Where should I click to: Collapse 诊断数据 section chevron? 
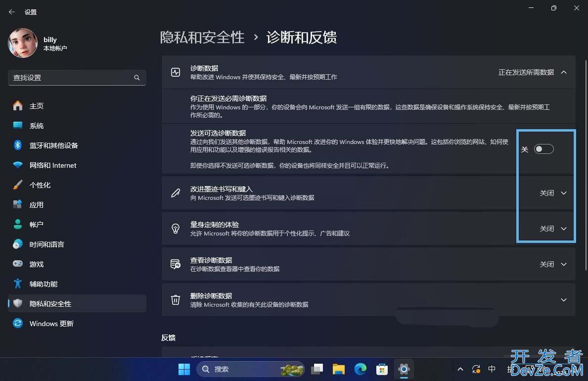click(564, 72)
